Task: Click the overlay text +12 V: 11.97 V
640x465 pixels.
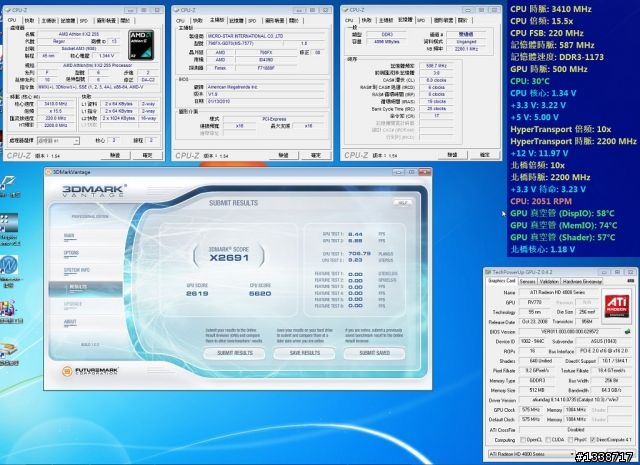Action: pos(539,153)
